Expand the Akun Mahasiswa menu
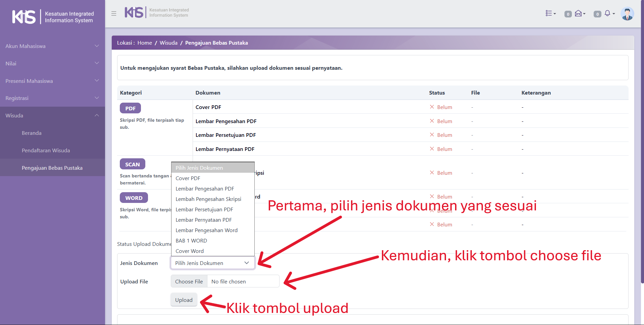The width and height of the screenshot is (644, 325). [52, 46]
